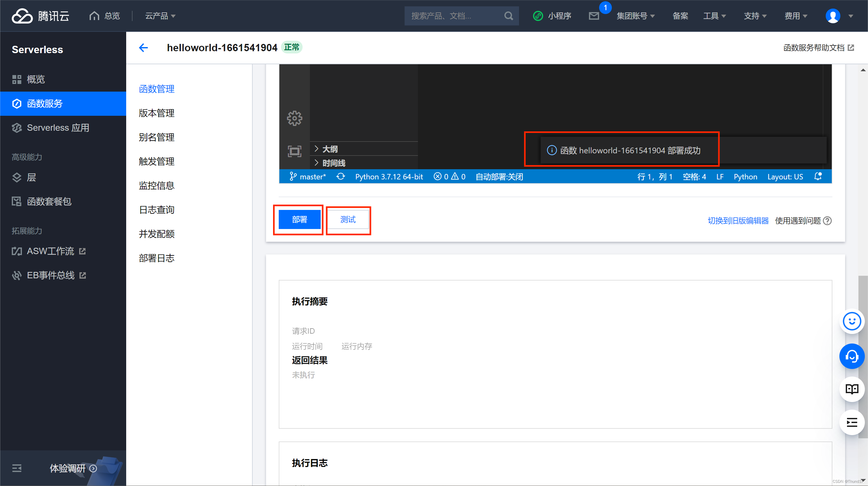Screen dimensions: 868x486
Task: Select Python 3.7.12 64-bit interpreter
Action: pyautogui.click(x=389, y=177)
